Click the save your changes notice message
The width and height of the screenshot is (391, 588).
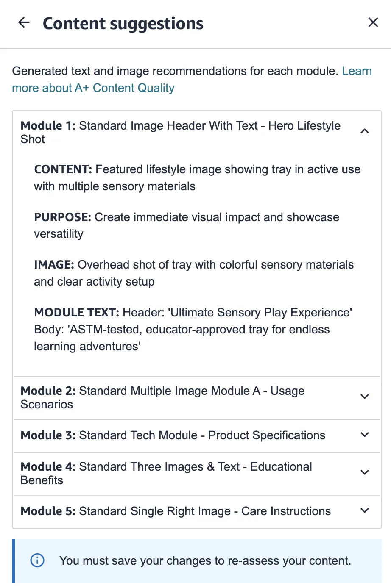click(205, 561)
